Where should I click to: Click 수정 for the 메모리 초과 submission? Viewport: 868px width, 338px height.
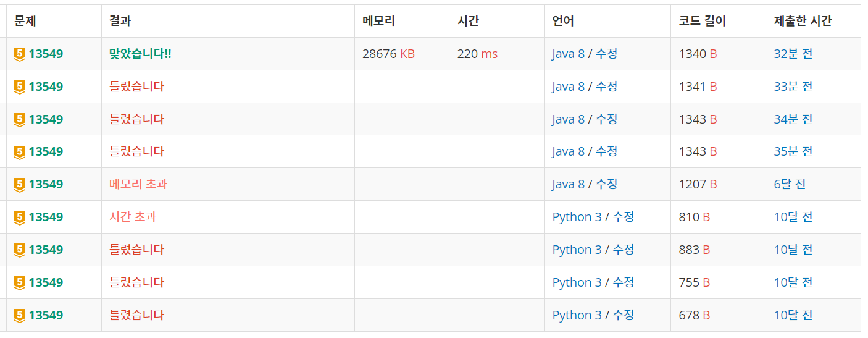click(x=606, y=184)
